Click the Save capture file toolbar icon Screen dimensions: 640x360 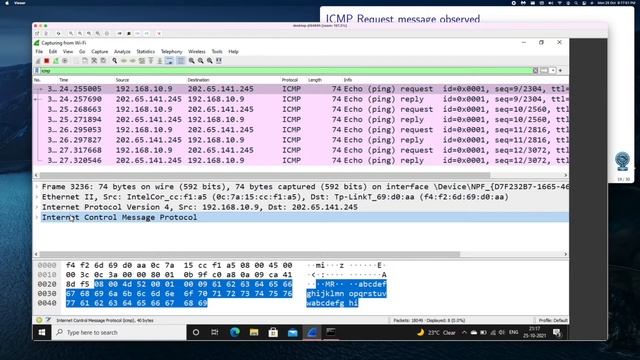[x=85, y=61]
